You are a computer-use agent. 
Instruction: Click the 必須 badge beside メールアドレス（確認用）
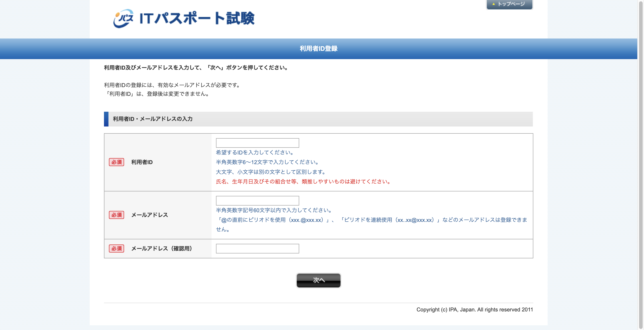117,248
